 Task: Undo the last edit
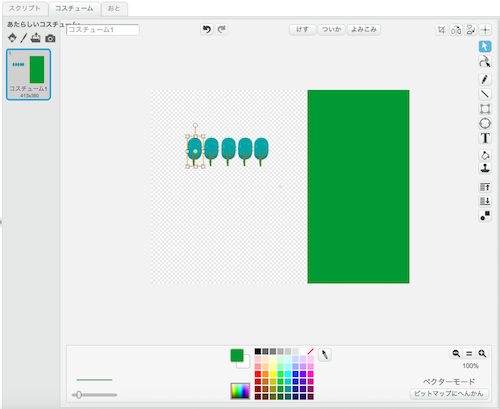pyautogui.click(x=207, y=29)
